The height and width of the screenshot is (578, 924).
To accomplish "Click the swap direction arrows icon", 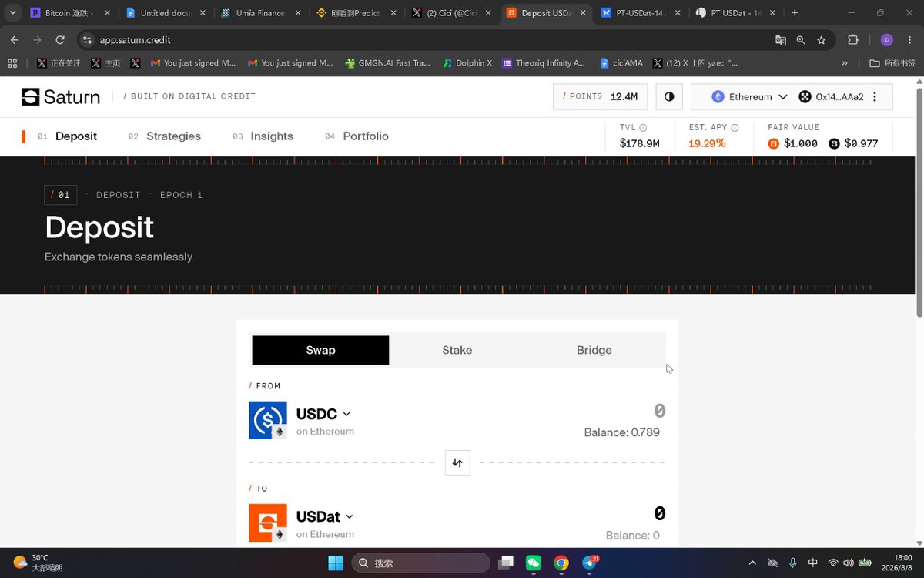I will tap(457, 462).
